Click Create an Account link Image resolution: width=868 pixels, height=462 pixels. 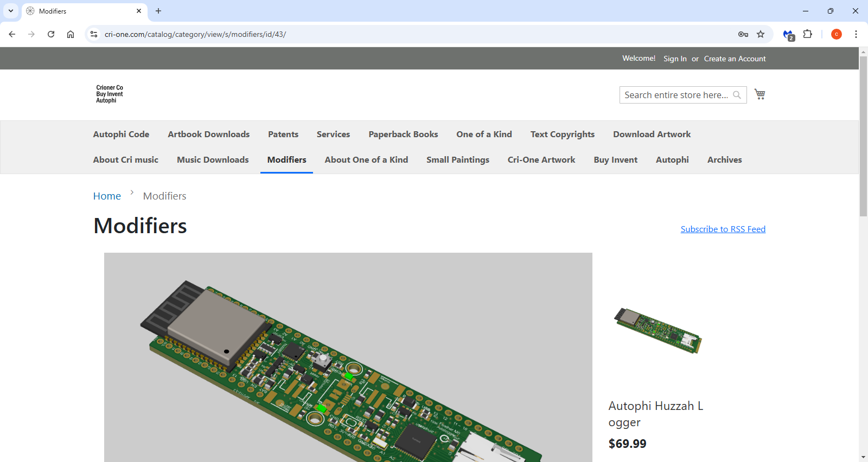pyautogui.click(x=735, y=59)
